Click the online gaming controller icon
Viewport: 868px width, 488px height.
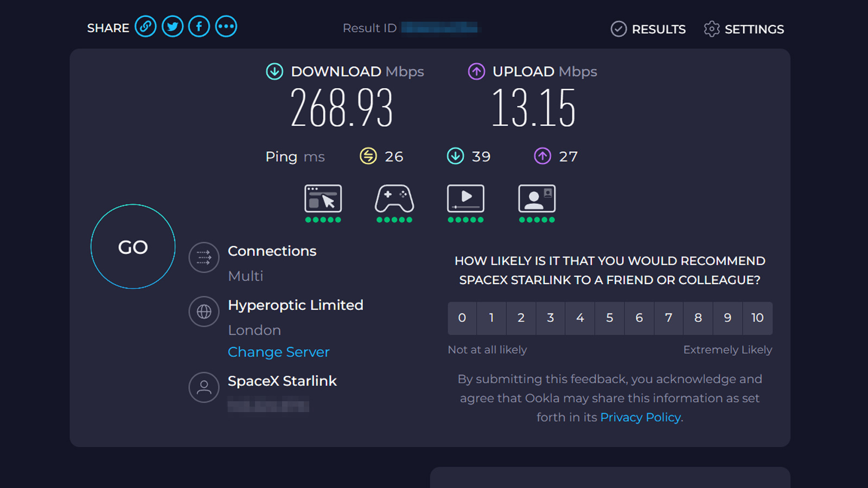click(x=394, y=199)
